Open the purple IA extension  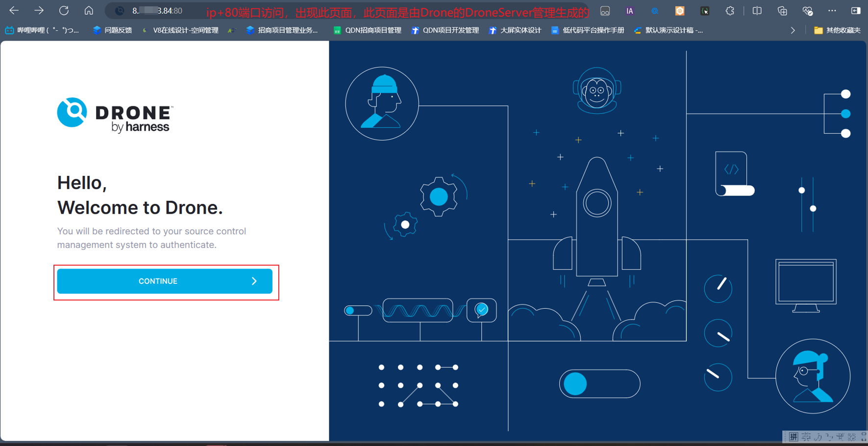(630, 11)
